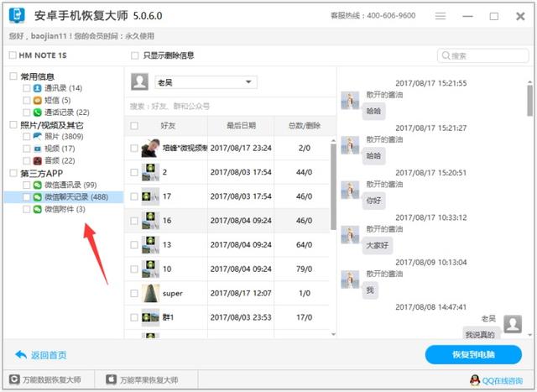Click the WeChat icon next to 微信附件 (3)
The height and width of the screenshot is (392, 537).
37,209
